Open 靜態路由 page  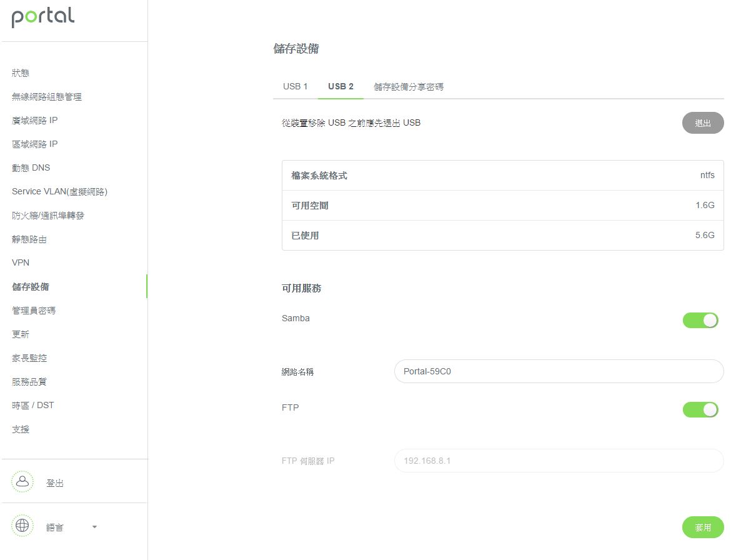pyautogui.click(x=29, y=239)
